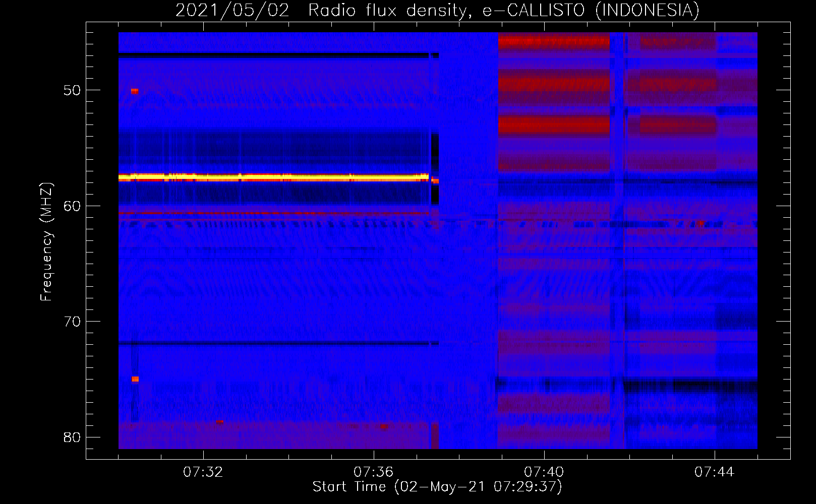The width and height of the screenshot is (816, 504).
Task: Click the red spot at 50 MHz
Action: [134, 91]
